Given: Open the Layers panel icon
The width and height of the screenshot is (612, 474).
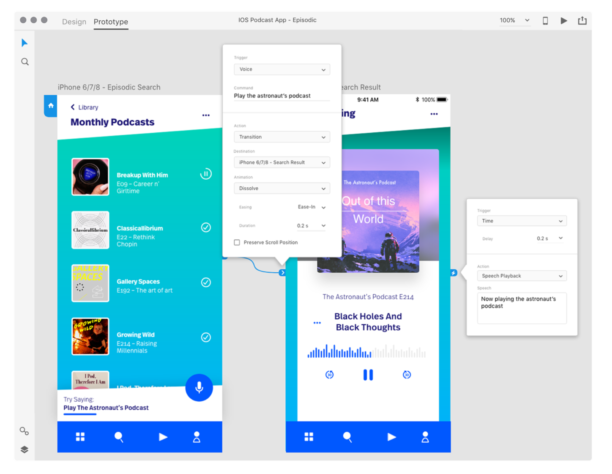Looking at the screenshot, I should point(24,449).
